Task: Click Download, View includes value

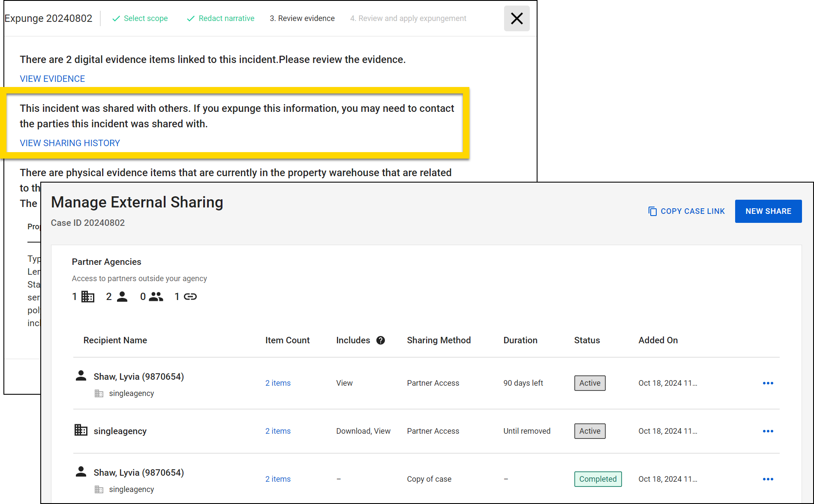Action: tap(363, 431)
